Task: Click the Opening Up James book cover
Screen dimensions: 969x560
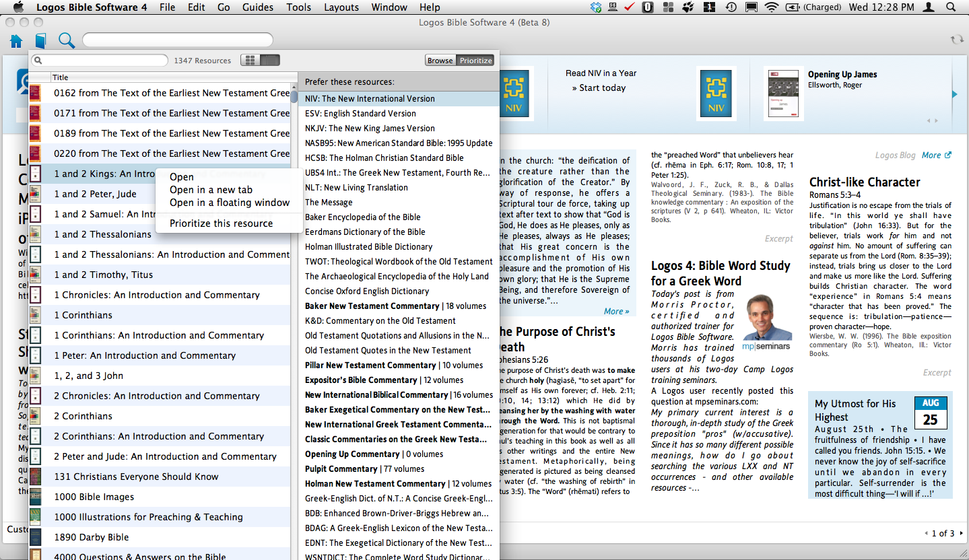Action: (x=783, y=94)
